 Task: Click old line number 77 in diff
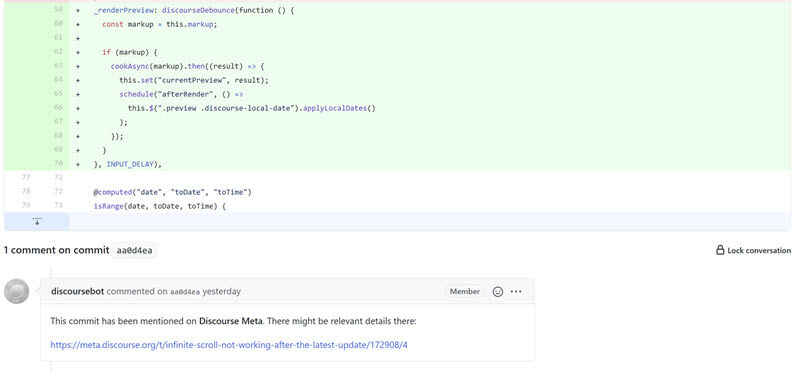pyautogui.click(x=25, y=178)
